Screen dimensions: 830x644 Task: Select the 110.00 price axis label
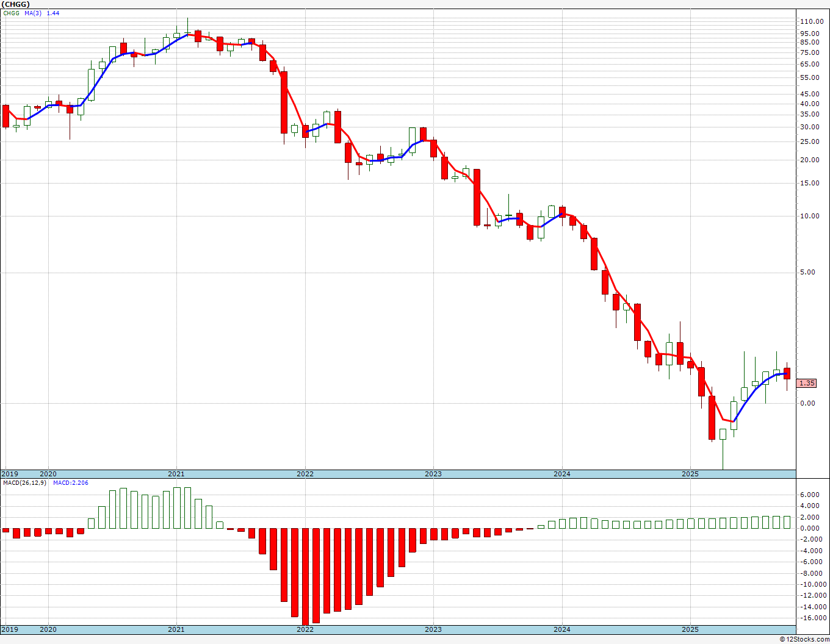tap(812, 21)
